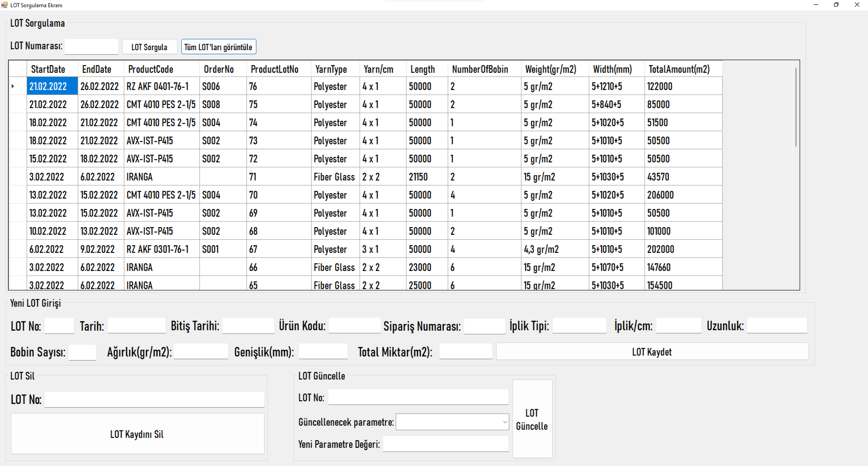Viewport: 868px width, 466px height.
Task: Click the LOT No field in LOT Sil section
Action: (x=154, y=399)
